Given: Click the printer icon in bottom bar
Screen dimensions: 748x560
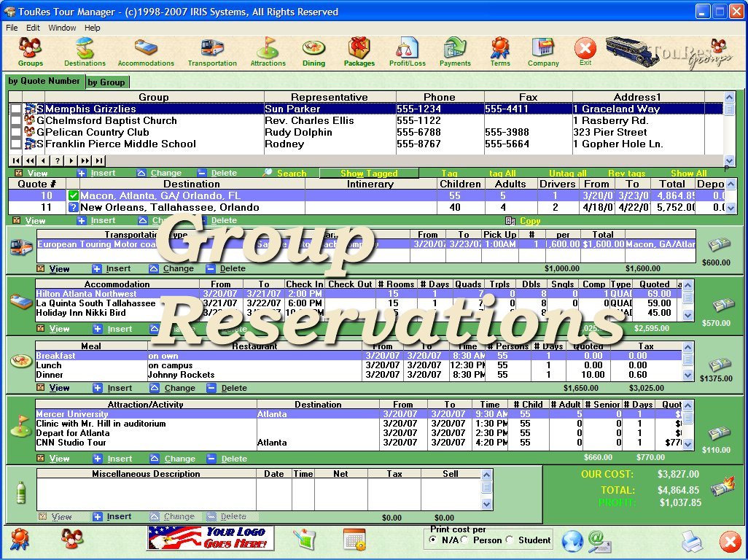Looking at the screenshot, I should [692, 541].
